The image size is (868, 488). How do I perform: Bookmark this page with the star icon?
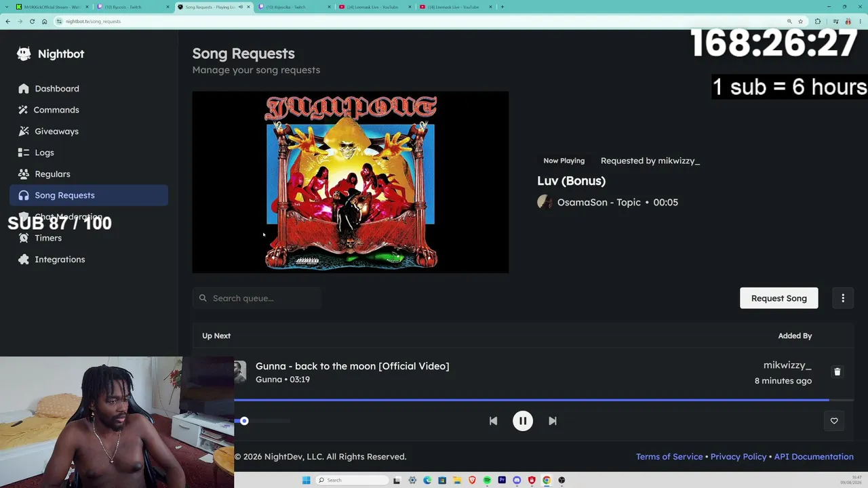800,21
